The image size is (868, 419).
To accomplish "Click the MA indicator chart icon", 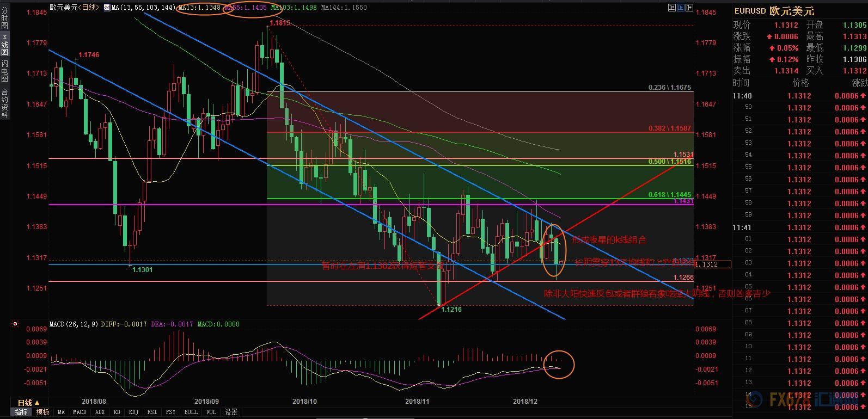I will (107, 8).
